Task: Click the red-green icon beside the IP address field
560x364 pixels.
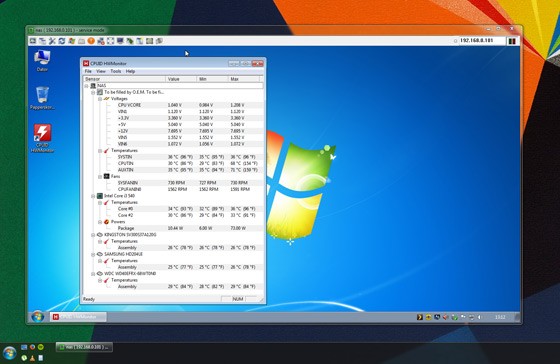Action: pyautogui.click(x=512, y=41)
